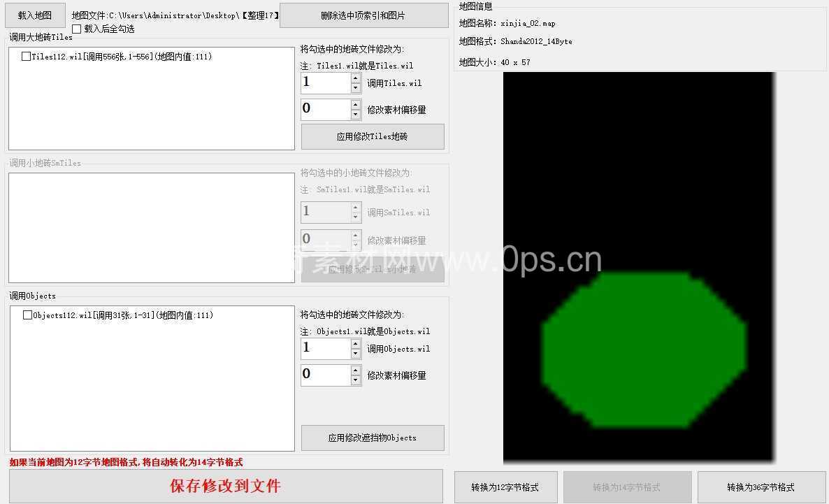Enable the 载入后全勾选 checkbox
This screenshot has width=829, height=504.
[77, 29]
